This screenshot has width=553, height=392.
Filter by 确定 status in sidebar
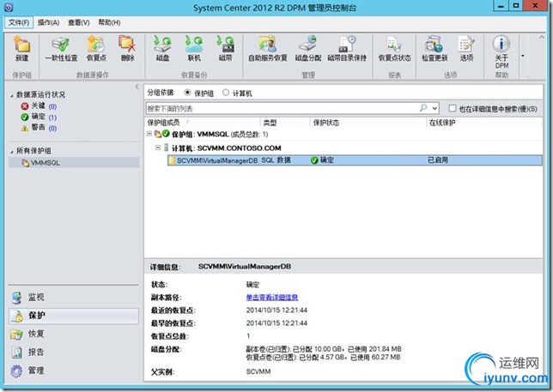(x=39, y=117)
